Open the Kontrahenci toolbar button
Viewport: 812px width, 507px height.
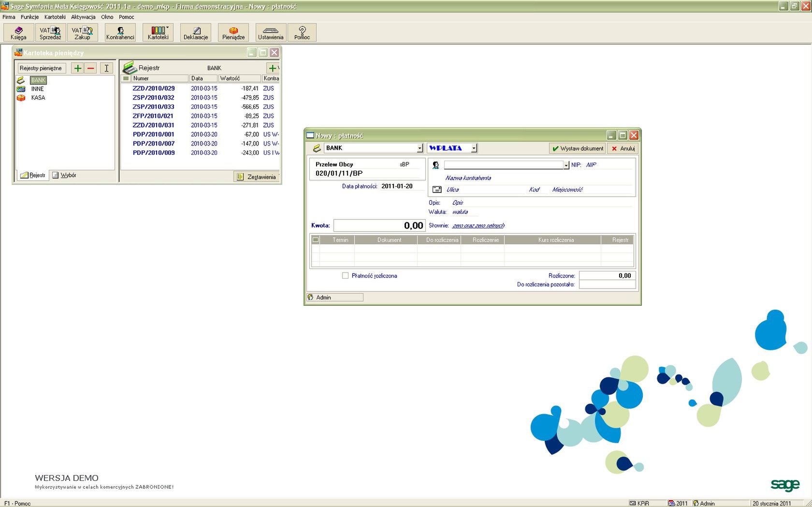coord(120,32)
